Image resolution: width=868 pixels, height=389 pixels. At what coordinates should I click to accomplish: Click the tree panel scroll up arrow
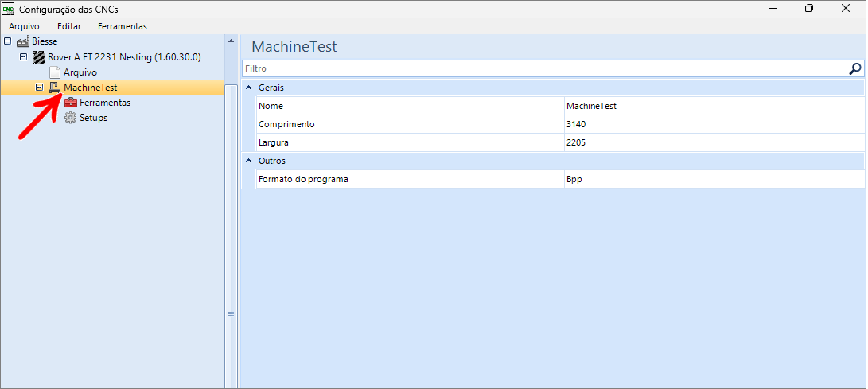231,41
